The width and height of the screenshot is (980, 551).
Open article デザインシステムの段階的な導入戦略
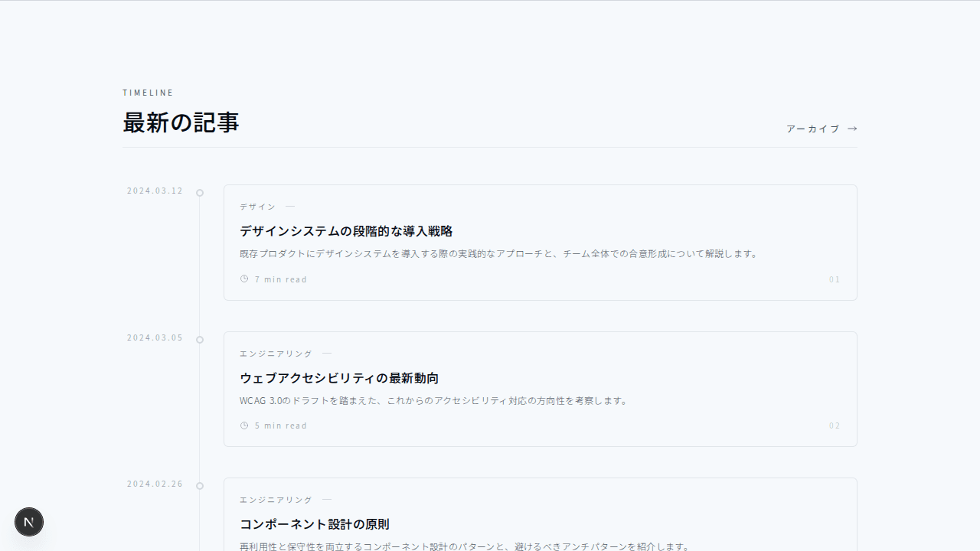click(346, 231)
